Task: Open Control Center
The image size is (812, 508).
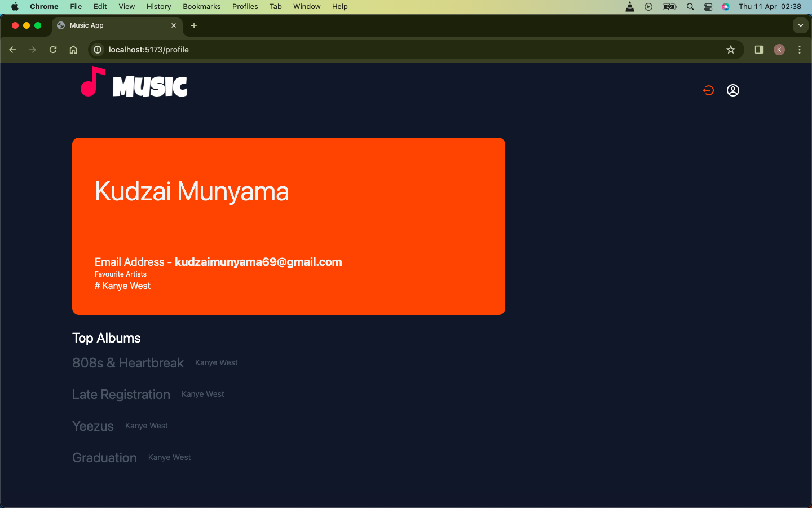Action: (708, 7)
